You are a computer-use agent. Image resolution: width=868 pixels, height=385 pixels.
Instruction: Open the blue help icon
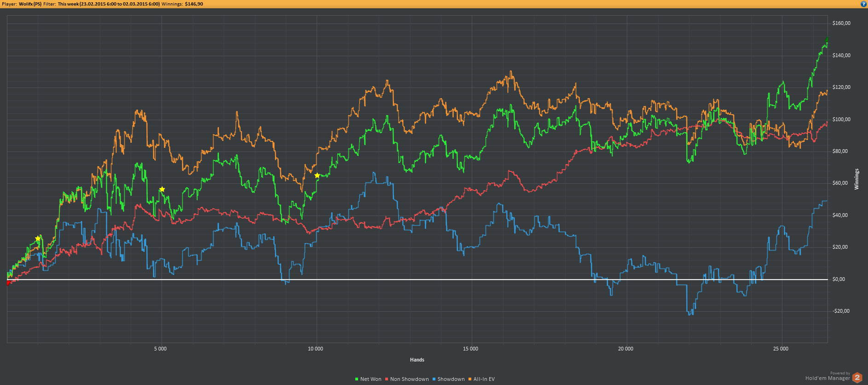(x=863, y=4)
